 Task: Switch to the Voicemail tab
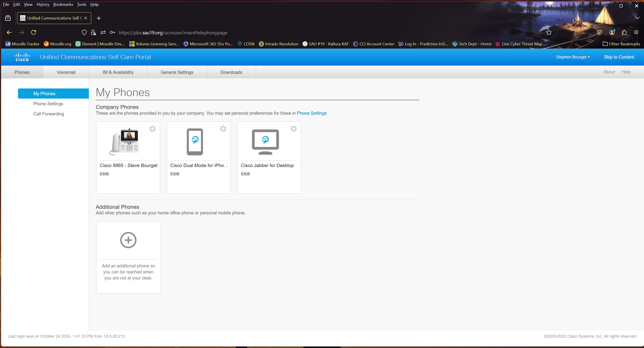click(x=66, y=72)
